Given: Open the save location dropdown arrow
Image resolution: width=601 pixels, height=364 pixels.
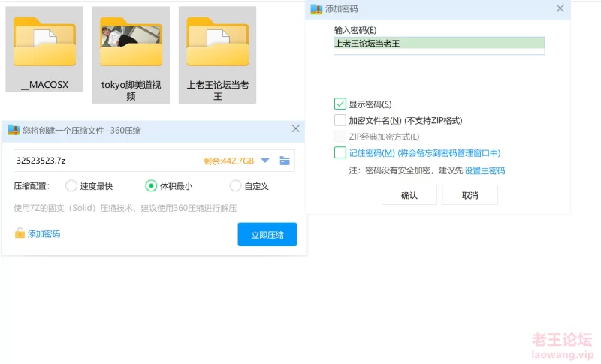Looking at the screenshot, I should point(265,161).
